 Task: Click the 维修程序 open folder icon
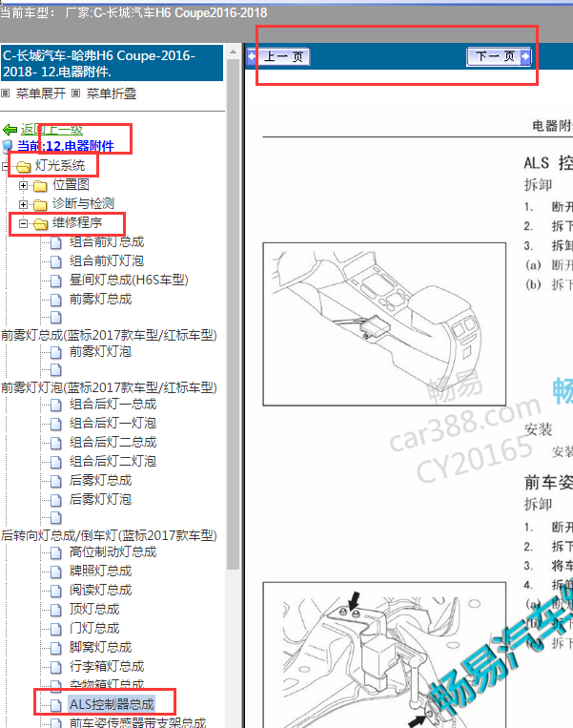[40, 224]
